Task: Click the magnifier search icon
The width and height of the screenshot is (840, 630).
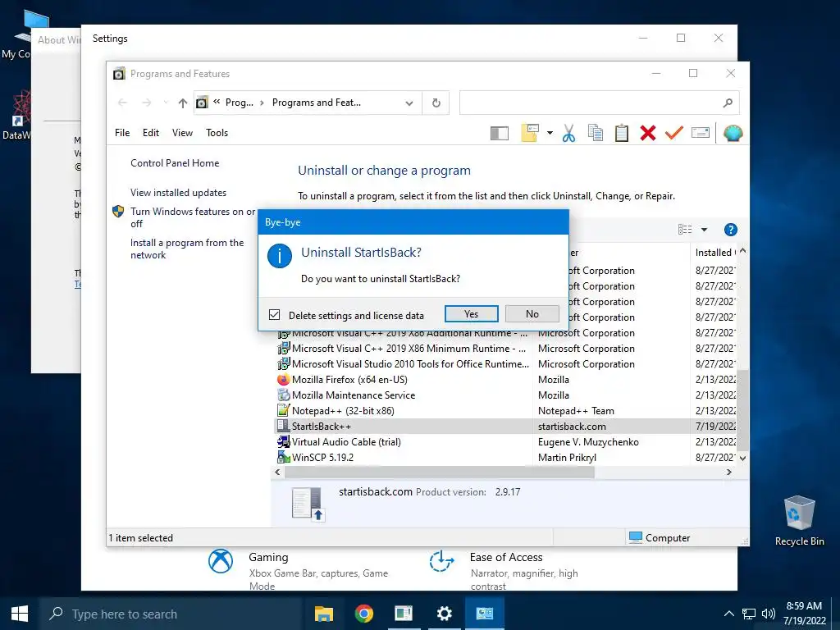Action: pyautogui.click(x=728, y=103)
